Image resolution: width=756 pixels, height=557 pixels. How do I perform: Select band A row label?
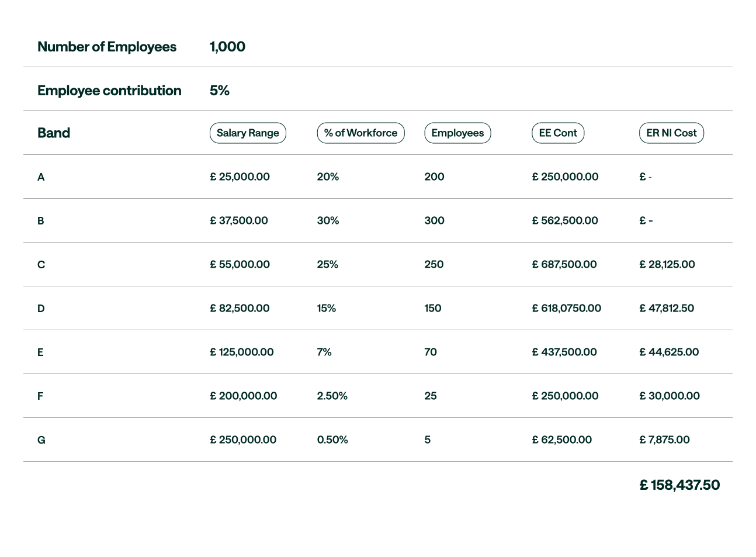(x=41, y=177)
